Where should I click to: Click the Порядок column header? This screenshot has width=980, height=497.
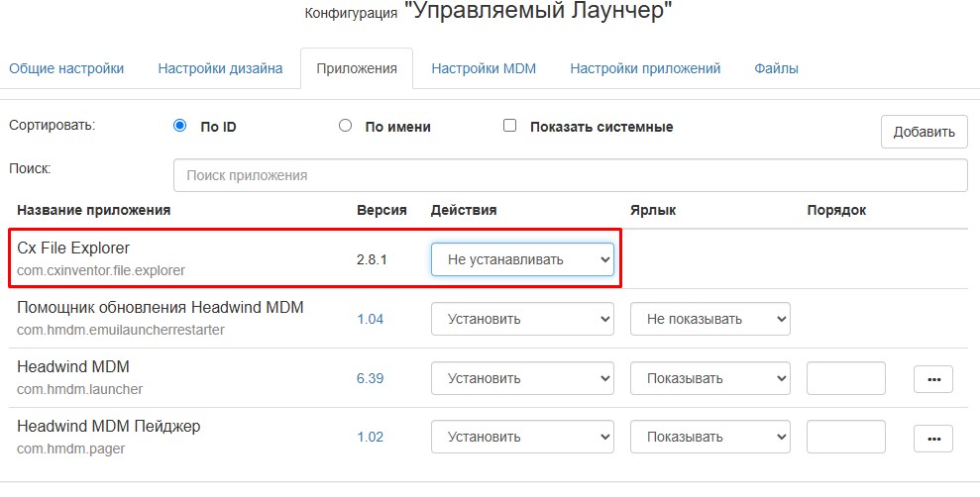click(x=836, y=211)
